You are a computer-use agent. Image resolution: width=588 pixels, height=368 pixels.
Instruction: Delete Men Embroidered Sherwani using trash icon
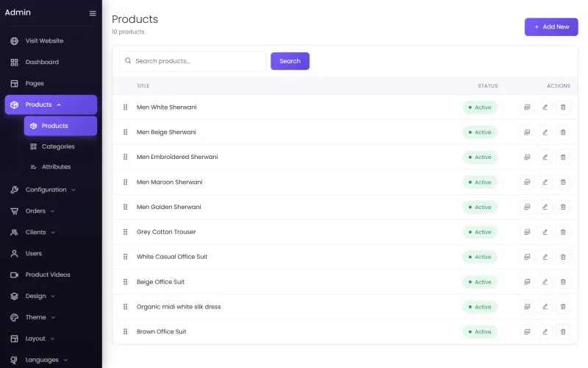coord(563,157)
